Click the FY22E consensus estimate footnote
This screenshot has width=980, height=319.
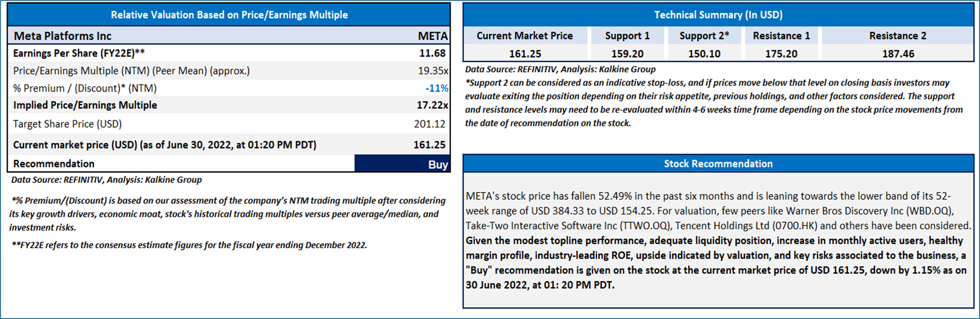[x=189, y=245]
